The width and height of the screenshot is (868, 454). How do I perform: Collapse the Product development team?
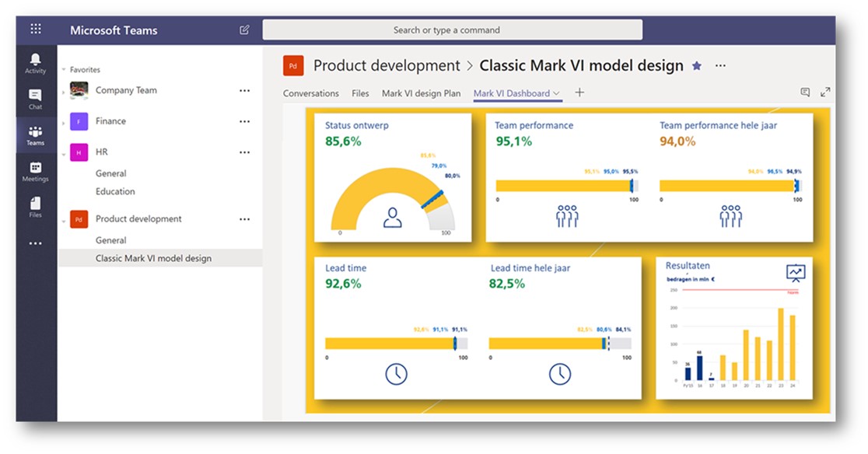pos(65,222)
